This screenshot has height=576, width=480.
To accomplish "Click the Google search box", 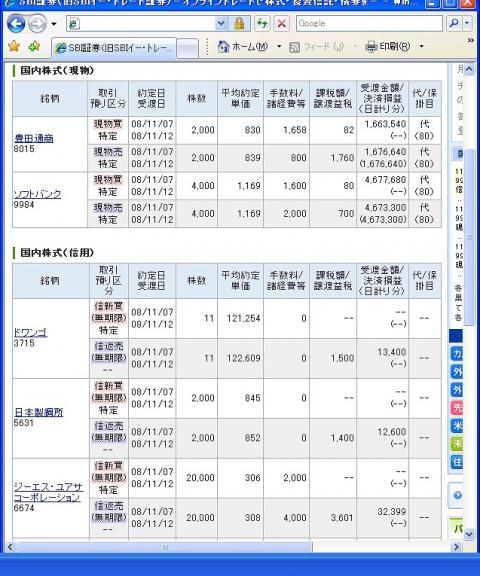I will pos(369,24).
